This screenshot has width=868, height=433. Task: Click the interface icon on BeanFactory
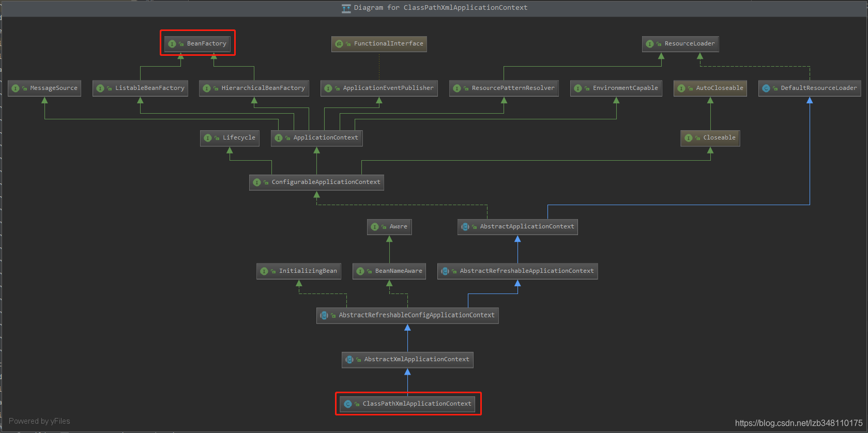(x=172, y=44)
